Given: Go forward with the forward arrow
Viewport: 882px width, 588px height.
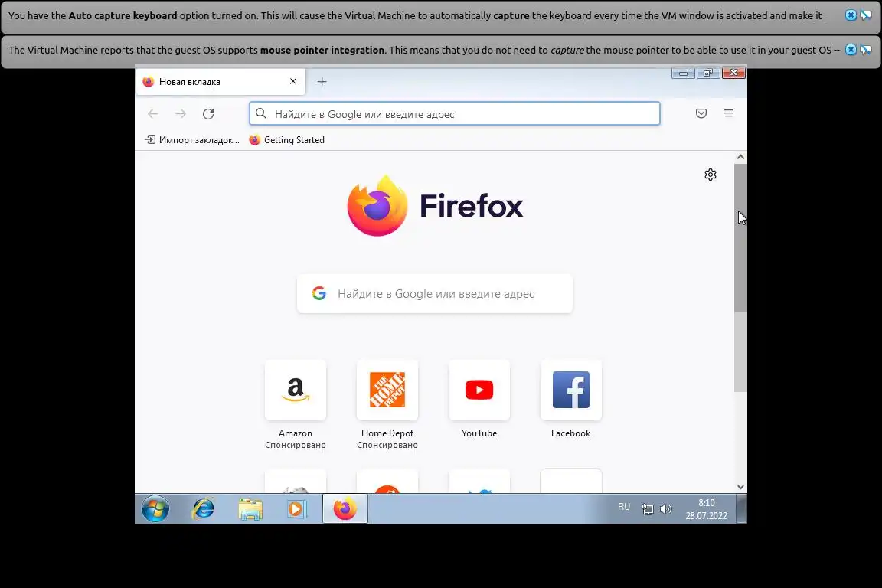Looking at the screenshot, I should tap(181, 113).
